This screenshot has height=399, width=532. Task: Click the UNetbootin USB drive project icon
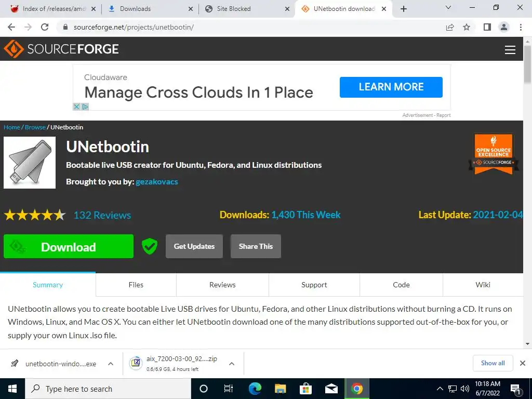pyautogui.click(x=30, y=163)
